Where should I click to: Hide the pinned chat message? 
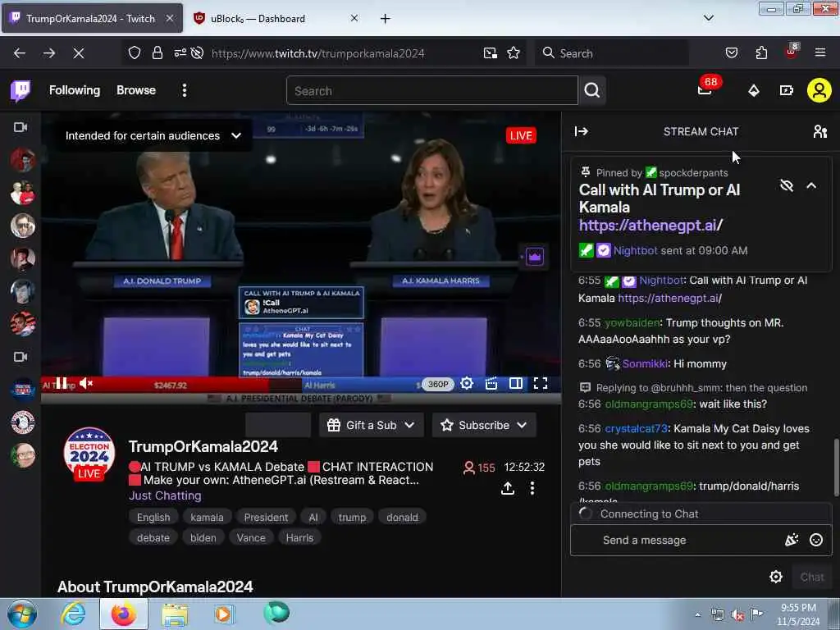[x=786, y=186]
